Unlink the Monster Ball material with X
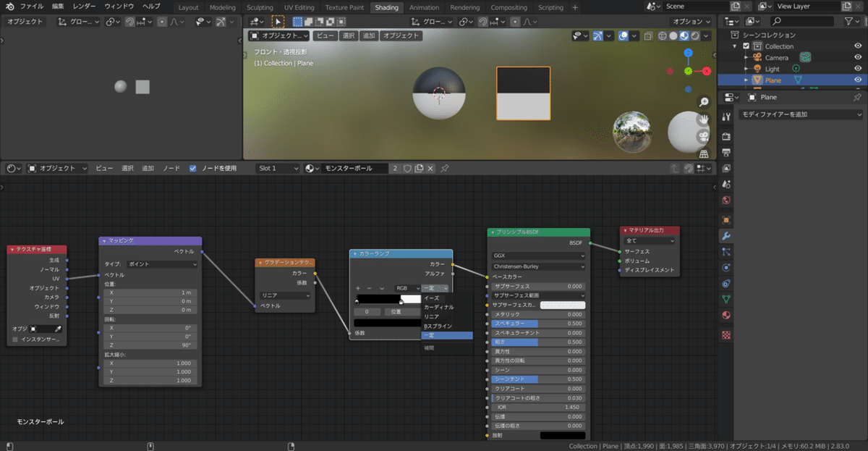This screenshot has height=451, width=868. [430, 168]
